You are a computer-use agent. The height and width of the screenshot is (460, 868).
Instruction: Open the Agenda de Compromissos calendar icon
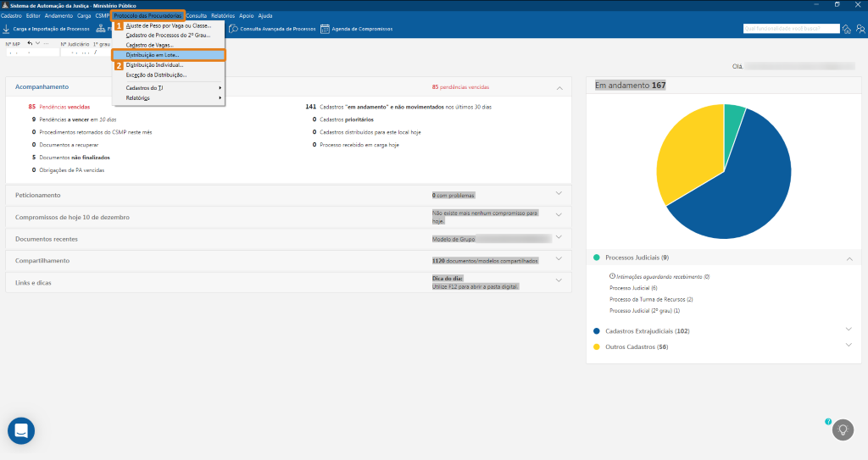pos(325,29)
